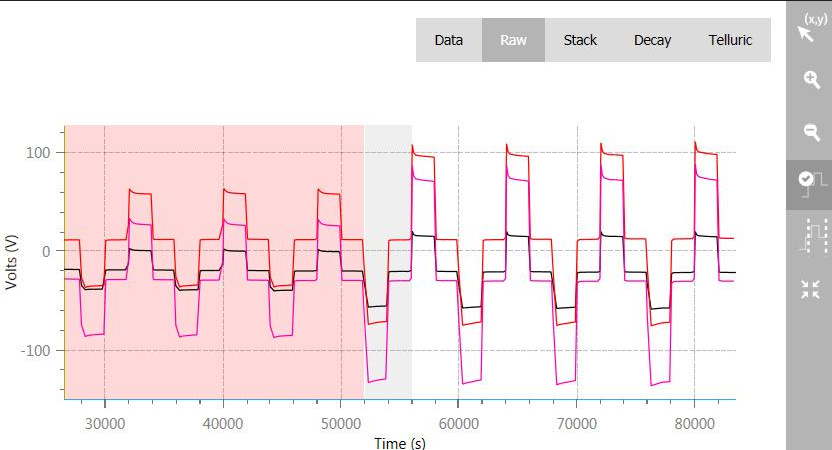Select the (x,y) coordinate cursor tool
The width and height of the screenshot is (832, 450).
pos(808,30)
